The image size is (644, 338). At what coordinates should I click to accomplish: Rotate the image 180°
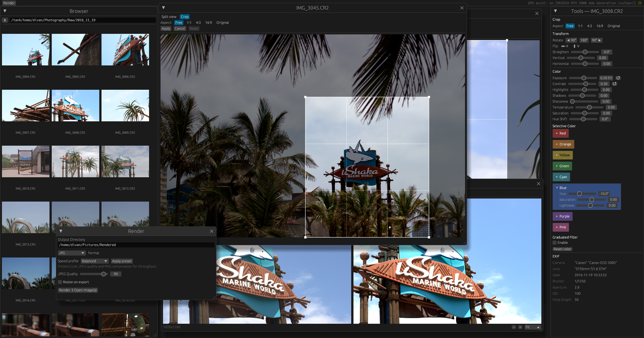[584, 40]
